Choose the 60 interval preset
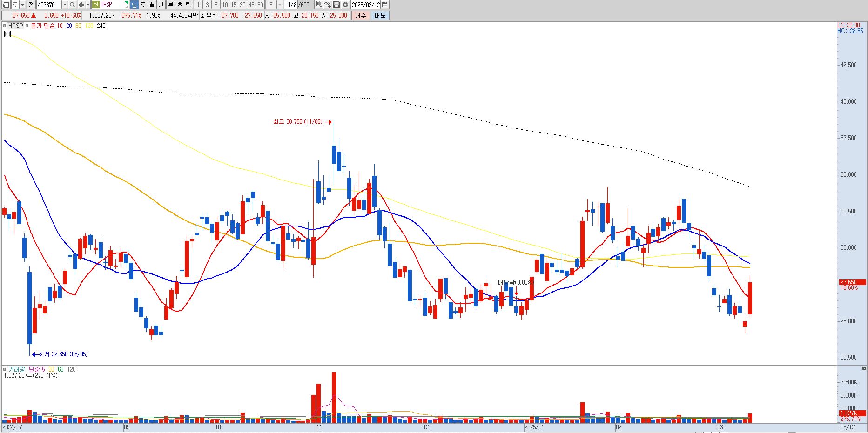 [x=260, y=5]
